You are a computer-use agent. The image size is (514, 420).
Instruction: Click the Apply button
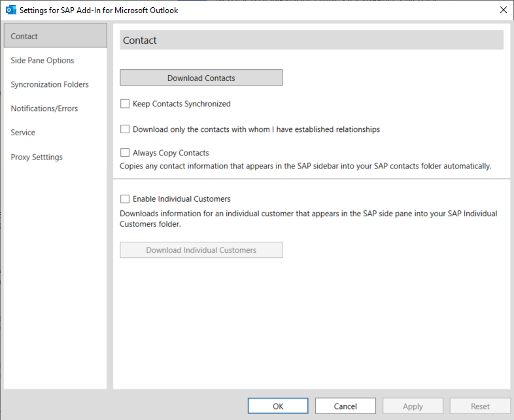[413, 406]
